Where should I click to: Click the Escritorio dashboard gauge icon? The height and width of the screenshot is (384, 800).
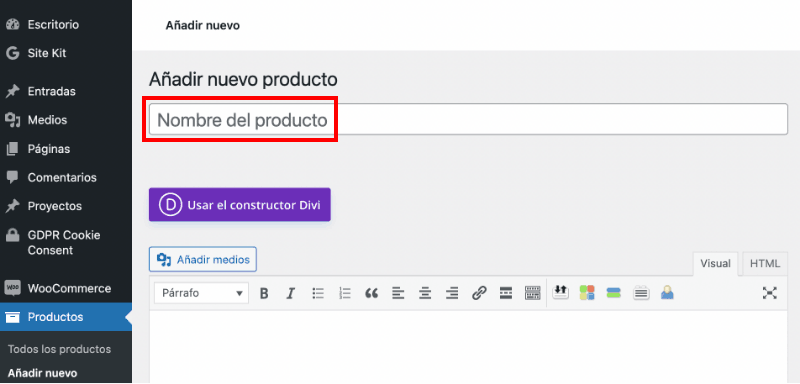tap(12, 24)
